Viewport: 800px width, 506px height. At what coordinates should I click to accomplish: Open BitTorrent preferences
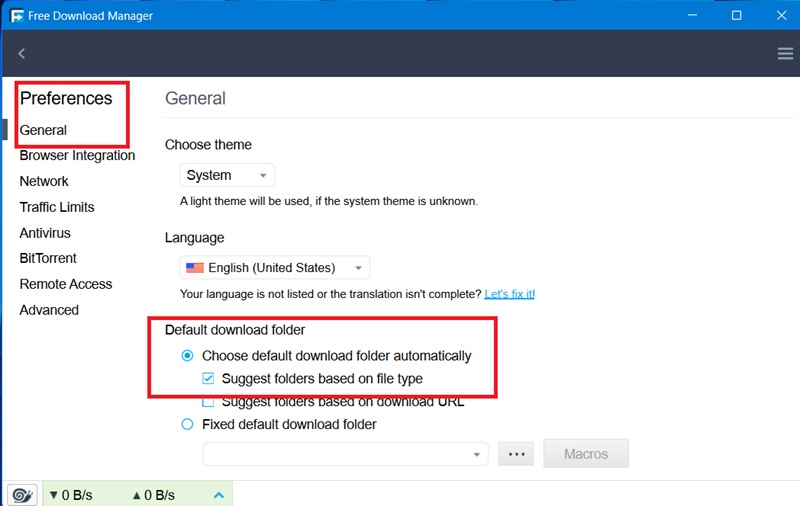tap(48, 258)
